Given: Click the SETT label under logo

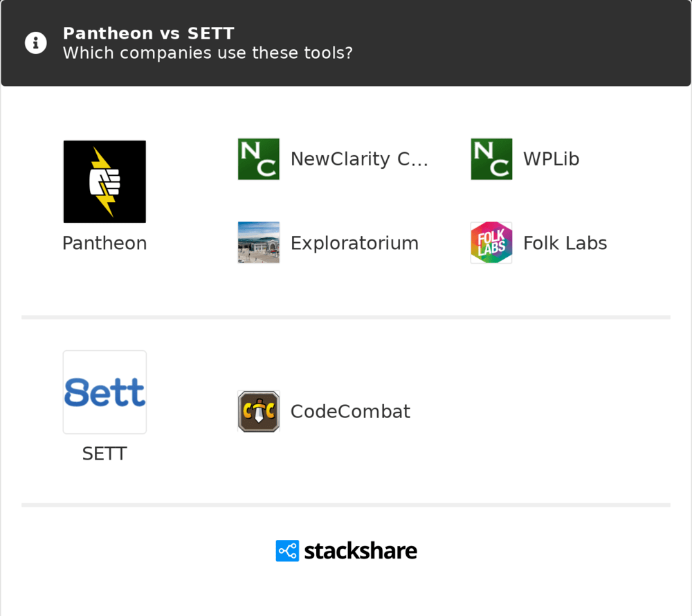Looking at the screenshot, I should 104,453.
